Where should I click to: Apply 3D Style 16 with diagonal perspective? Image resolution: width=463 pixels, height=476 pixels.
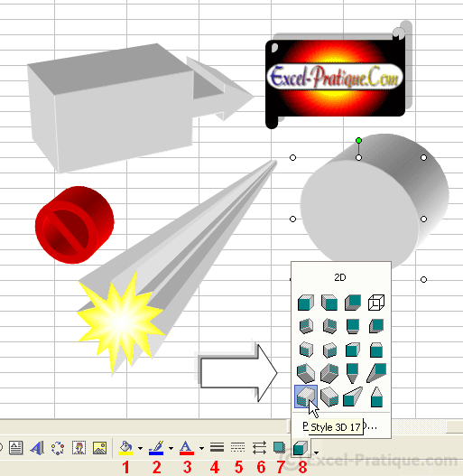376,373
